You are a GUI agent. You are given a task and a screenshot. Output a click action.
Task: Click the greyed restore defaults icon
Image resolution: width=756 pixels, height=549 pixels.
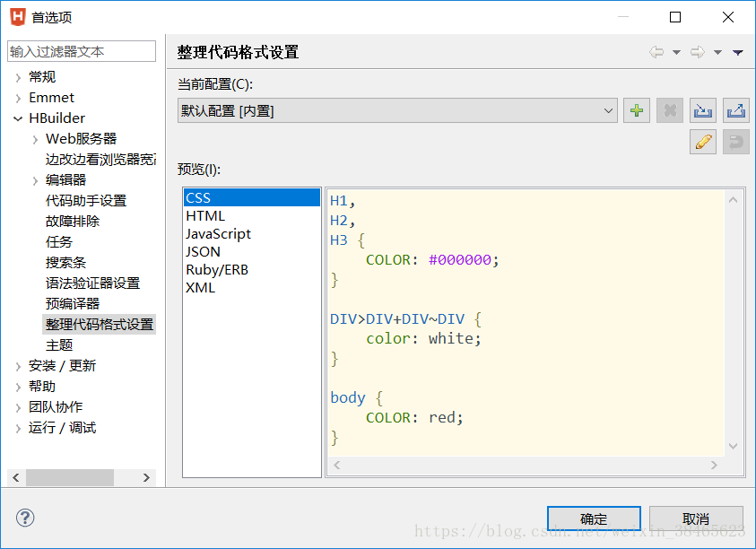(x=735, y=142)
